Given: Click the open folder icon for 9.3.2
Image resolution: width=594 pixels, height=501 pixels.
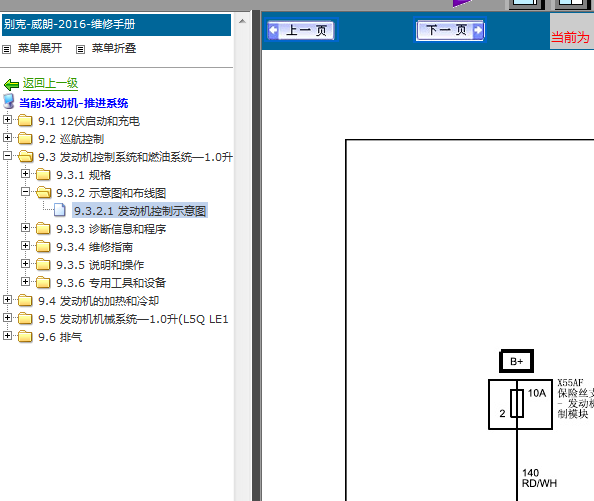Looking at the screenshot, I should click(44, 192).
